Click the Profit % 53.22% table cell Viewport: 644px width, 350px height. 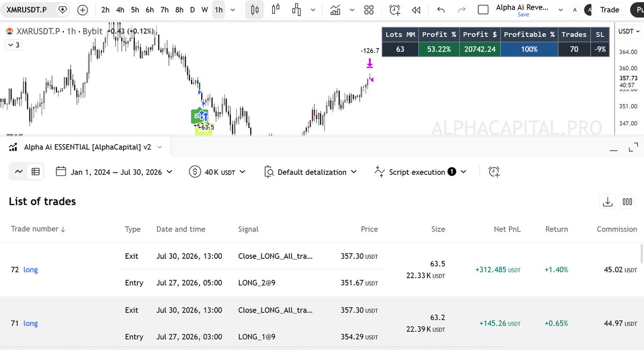tap(438, 49)
